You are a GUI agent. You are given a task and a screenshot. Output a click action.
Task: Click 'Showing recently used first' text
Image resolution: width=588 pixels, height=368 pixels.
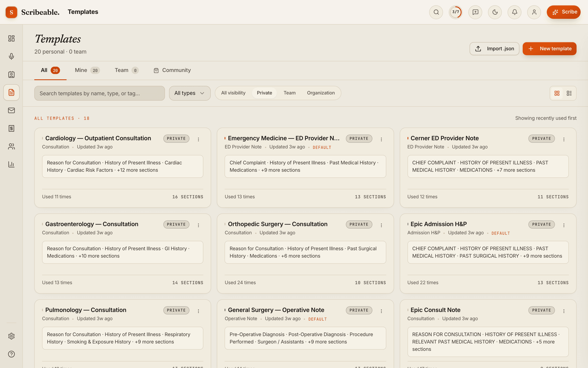pos(546,118)
